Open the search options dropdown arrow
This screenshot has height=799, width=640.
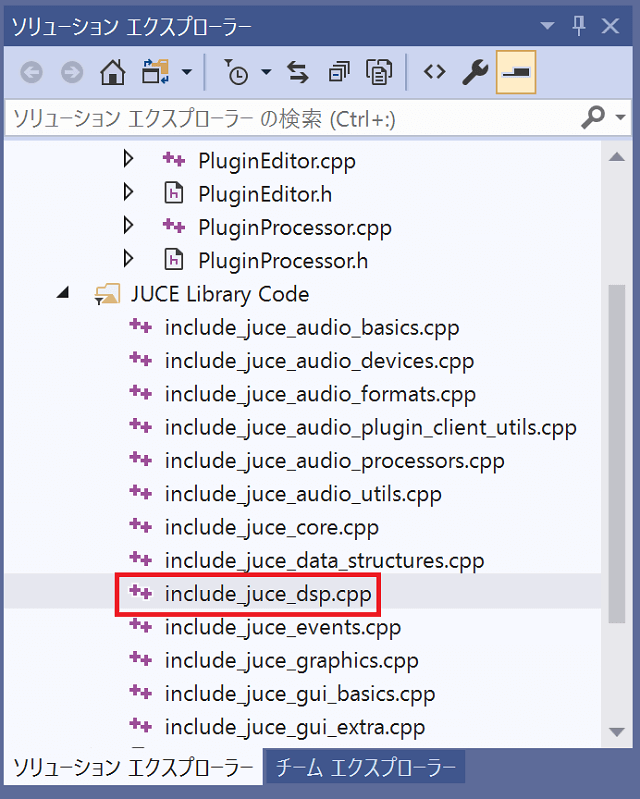pyautogui.click(x=620, y=118)
